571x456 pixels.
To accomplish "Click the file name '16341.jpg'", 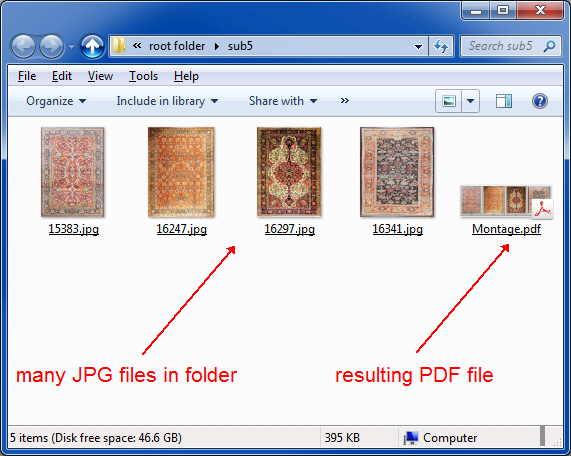I will (398, 229).
